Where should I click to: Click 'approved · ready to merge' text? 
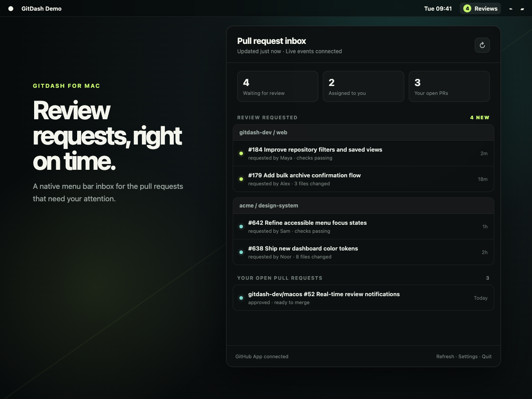pos(279,302)
